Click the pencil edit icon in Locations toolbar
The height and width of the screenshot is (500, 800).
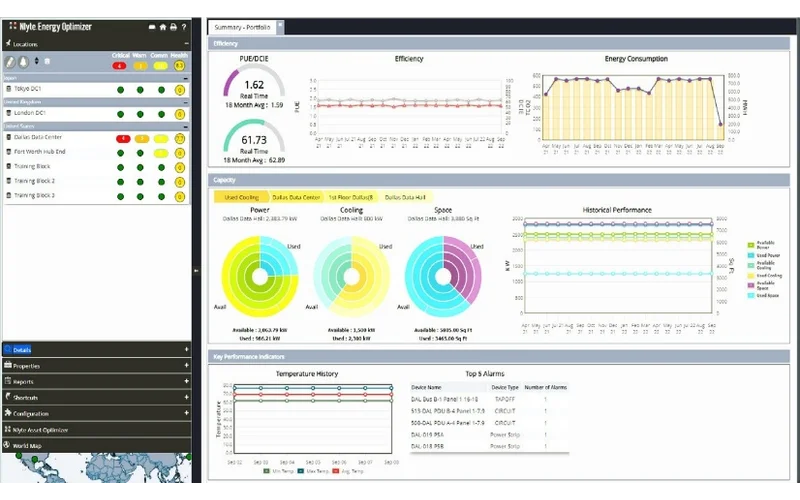pos(10,62)
